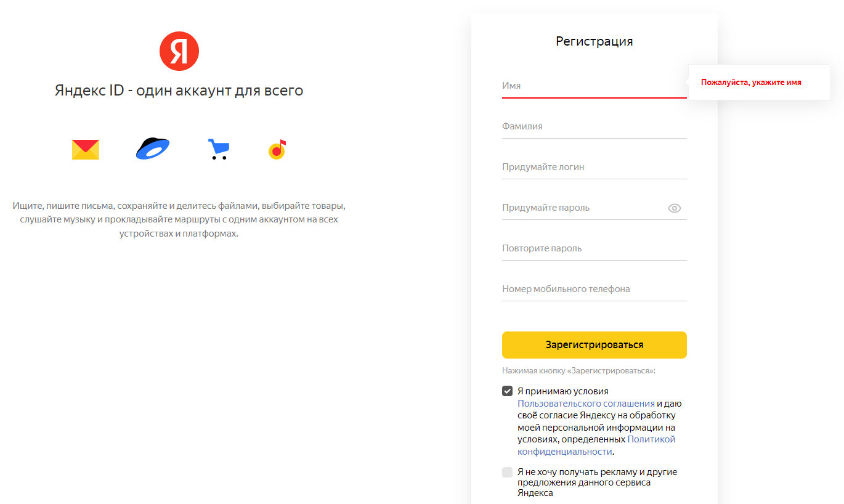844x504 pixels.
Task: Open the Пользовательского соглашения link
Action: click(586, 404)
